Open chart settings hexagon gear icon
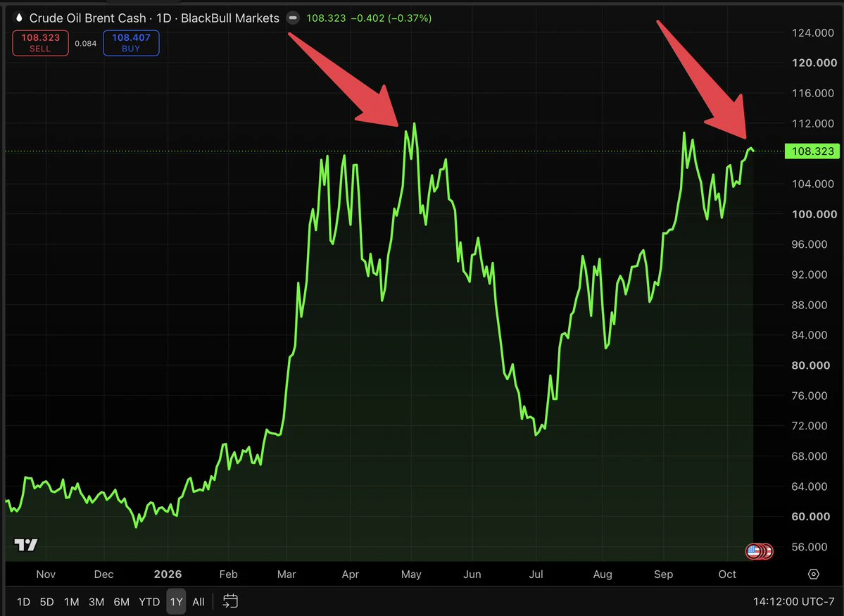This screenshot has height=616, width=844. point(813,574)
